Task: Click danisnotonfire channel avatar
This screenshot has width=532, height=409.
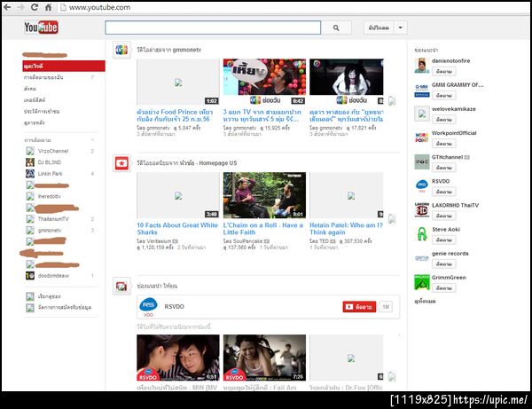Action: click(x=422, y=66)
